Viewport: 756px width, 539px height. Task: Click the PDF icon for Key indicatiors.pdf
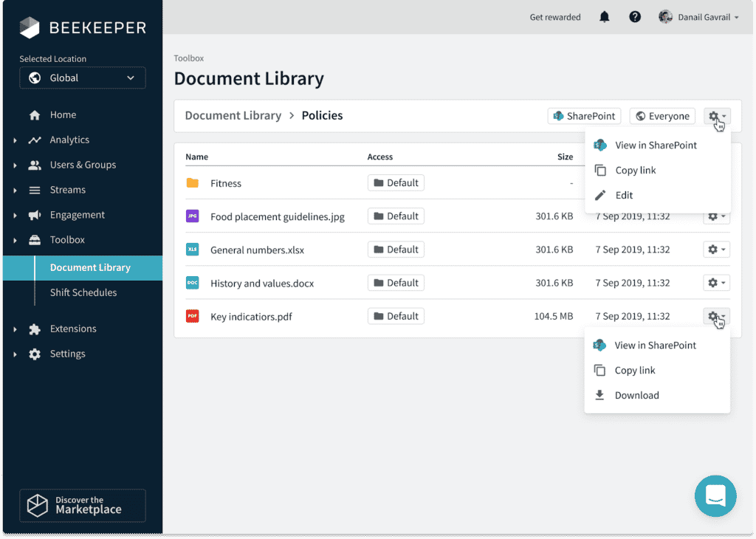[193, 316]
